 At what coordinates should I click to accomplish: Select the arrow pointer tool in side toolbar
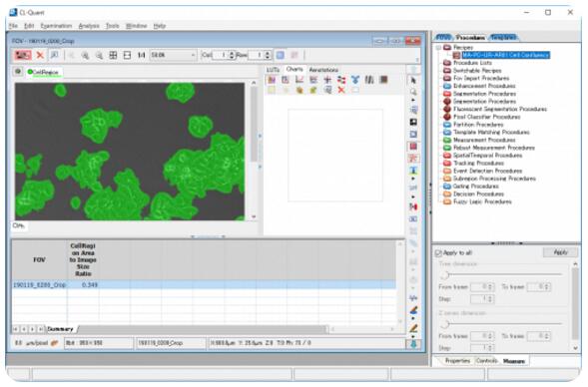point(413,80)
